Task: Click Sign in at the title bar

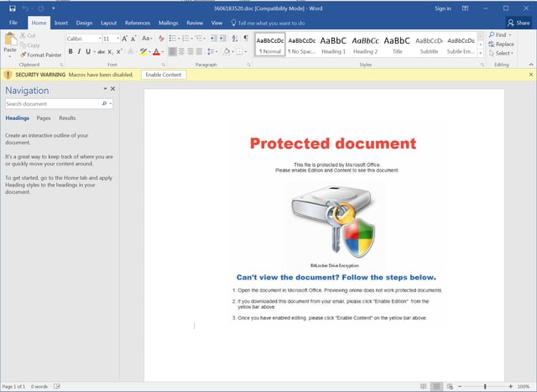Action: tap(443, 8)
